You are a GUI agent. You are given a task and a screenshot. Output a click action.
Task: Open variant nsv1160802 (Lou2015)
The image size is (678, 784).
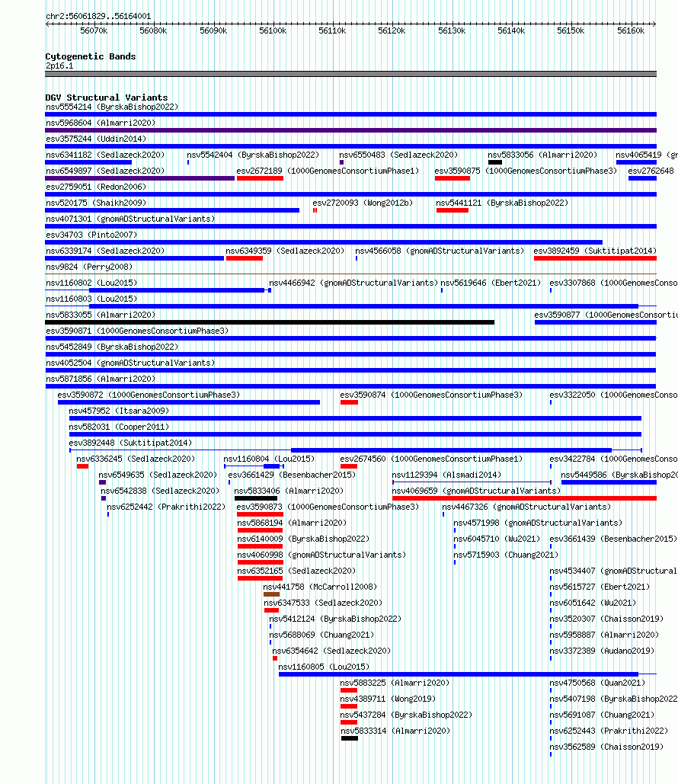(x=91, y=283)
